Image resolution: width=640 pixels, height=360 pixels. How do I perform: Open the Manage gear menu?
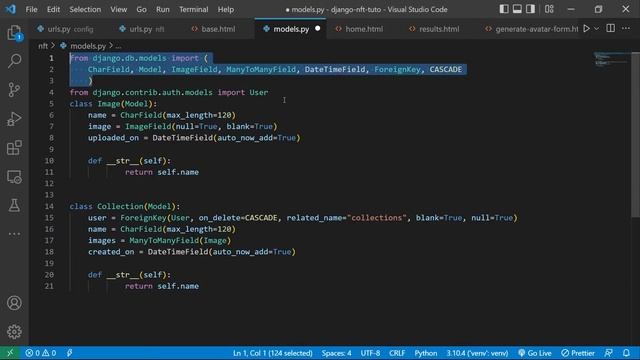click(x=14, y=331)
